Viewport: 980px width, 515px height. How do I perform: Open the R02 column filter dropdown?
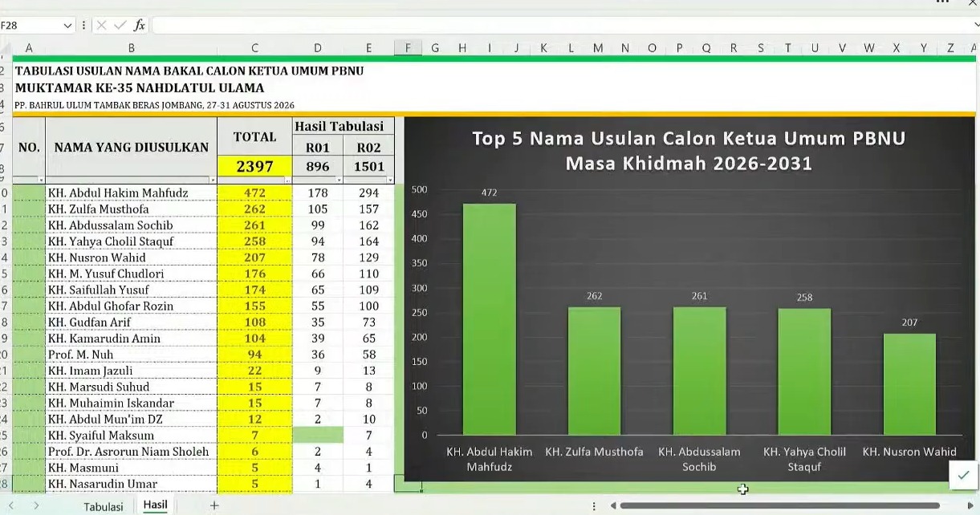[389, 180]
